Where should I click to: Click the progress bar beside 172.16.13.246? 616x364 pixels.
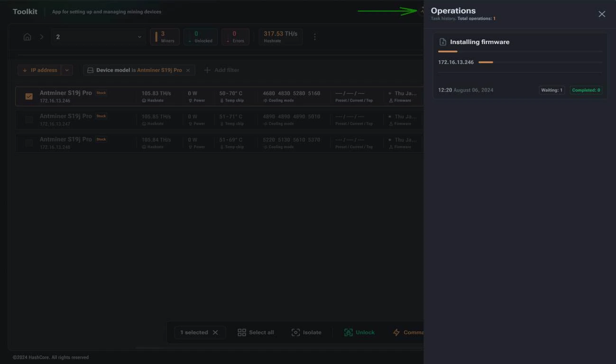coord(541,62)
